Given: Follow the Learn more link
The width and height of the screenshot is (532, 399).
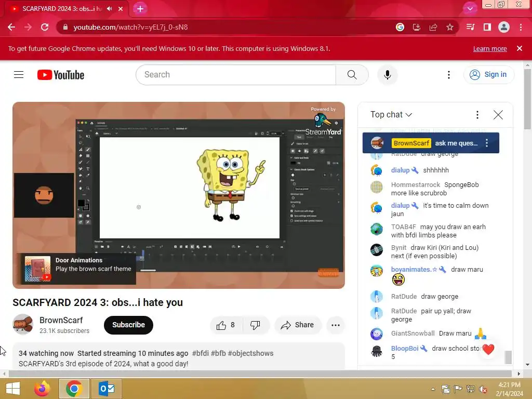Looking at the screenshot, I should (490, 48).
